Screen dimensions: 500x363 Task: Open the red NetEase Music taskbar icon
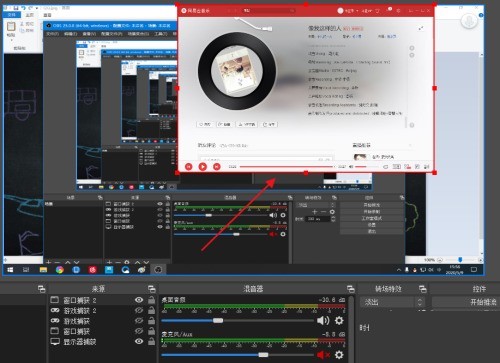pos(93,270)
